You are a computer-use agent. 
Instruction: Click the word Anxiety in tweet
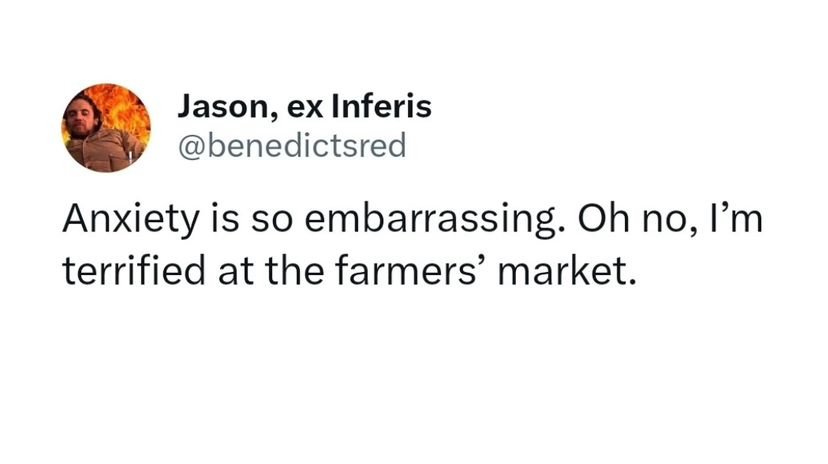(131, 220)
